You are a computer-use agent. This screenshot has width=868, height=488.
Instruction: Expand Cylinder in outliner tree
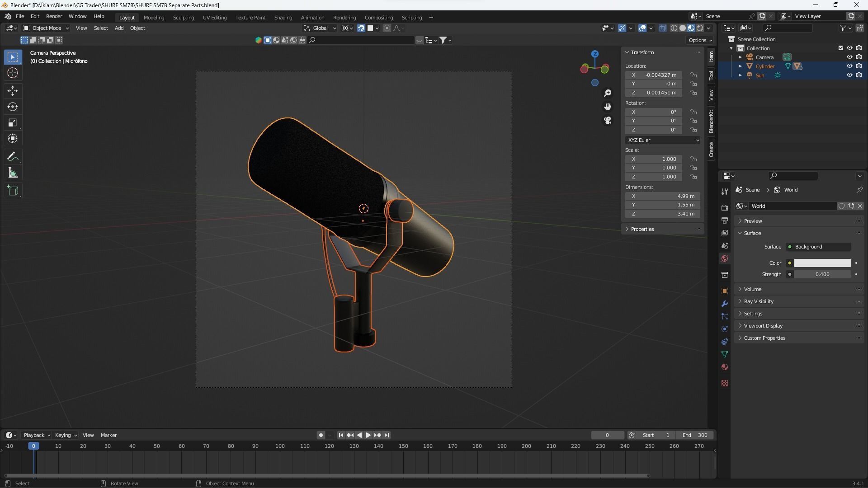[x=741, y=66]
